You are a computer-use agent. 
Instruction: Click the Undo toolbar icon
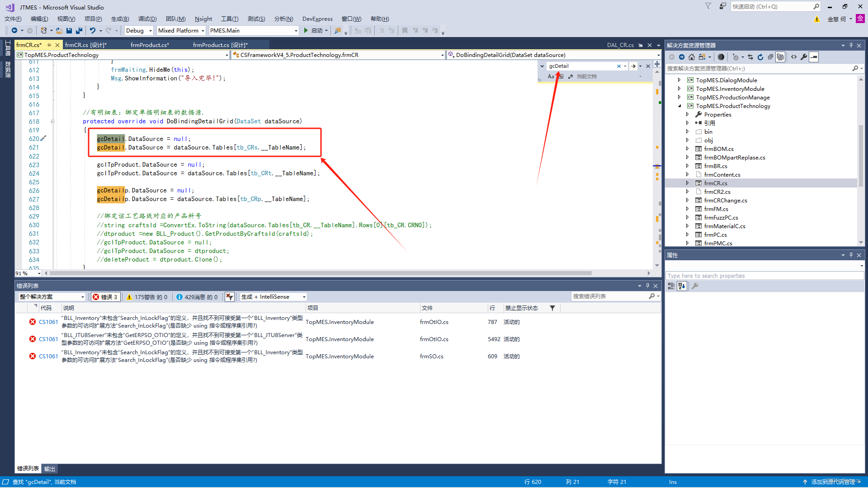93,31
